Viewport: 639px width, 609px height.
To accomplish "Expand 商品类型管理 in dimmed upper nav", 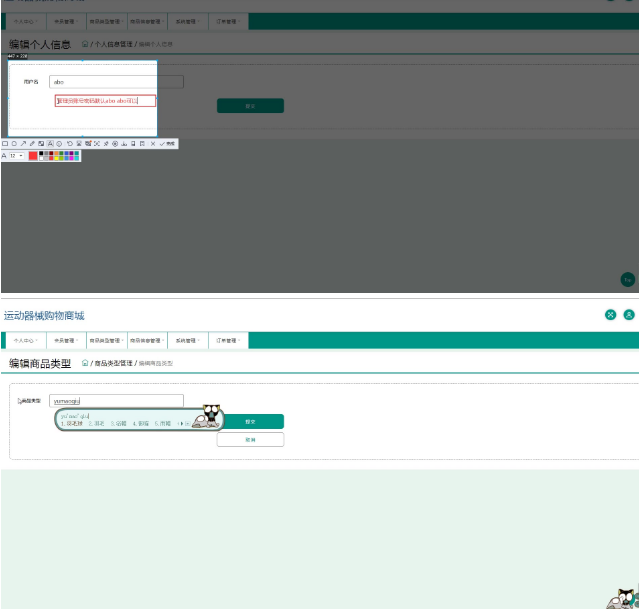I will (x=107, y=21).
